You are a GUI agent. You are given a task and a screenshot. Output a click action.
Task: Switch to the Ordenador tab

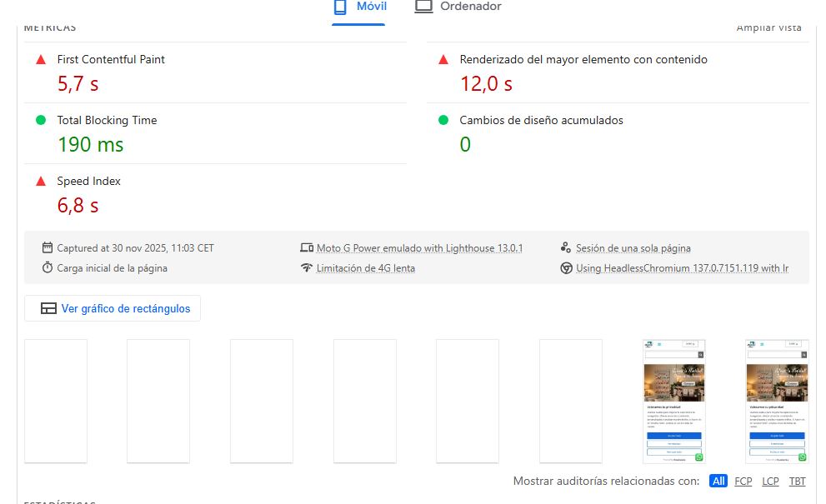pyautogui.click(x=458, y=7)
